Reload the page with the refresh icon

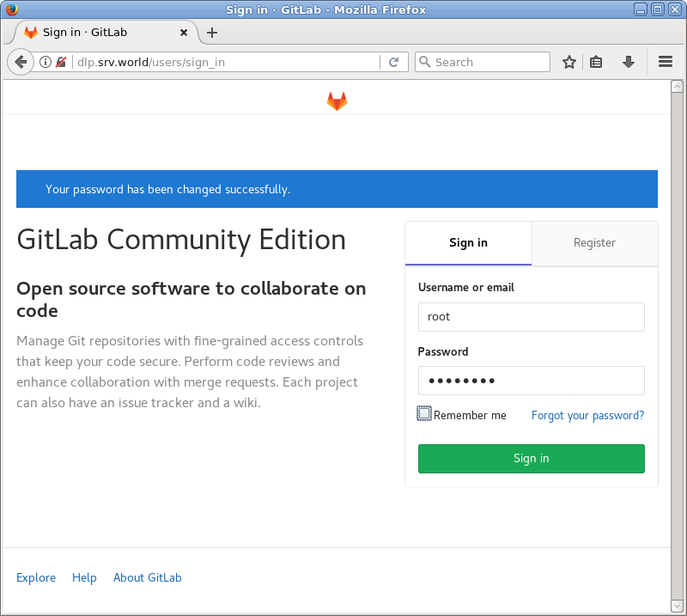coord(394,62)
